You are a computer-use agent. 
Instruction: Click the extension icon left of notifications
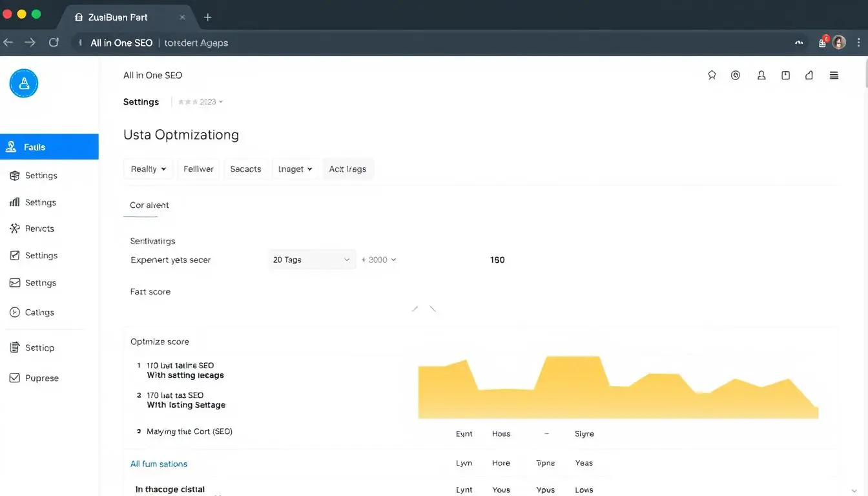[799, 43]
